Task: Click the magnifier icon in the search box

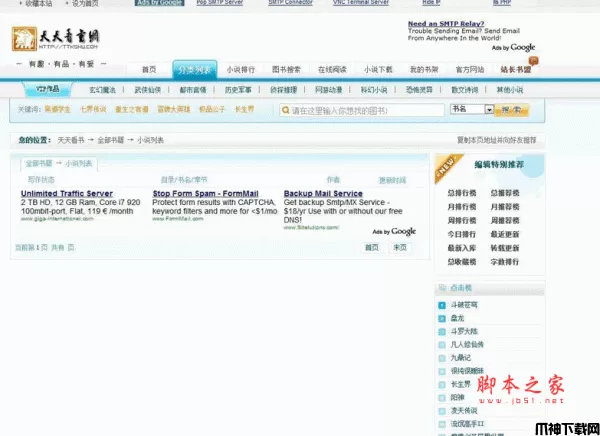Action: tap(283, 110)
